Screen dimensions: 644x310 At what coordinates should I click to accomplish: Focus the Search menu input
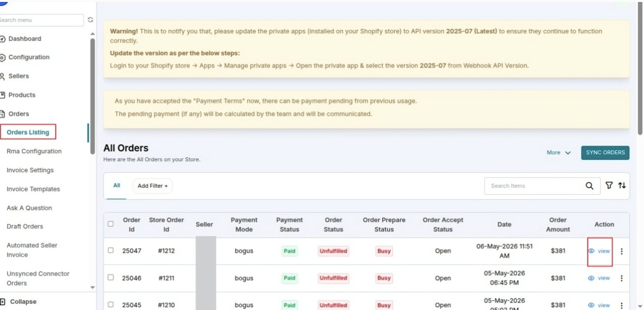[x=41, y=20]
